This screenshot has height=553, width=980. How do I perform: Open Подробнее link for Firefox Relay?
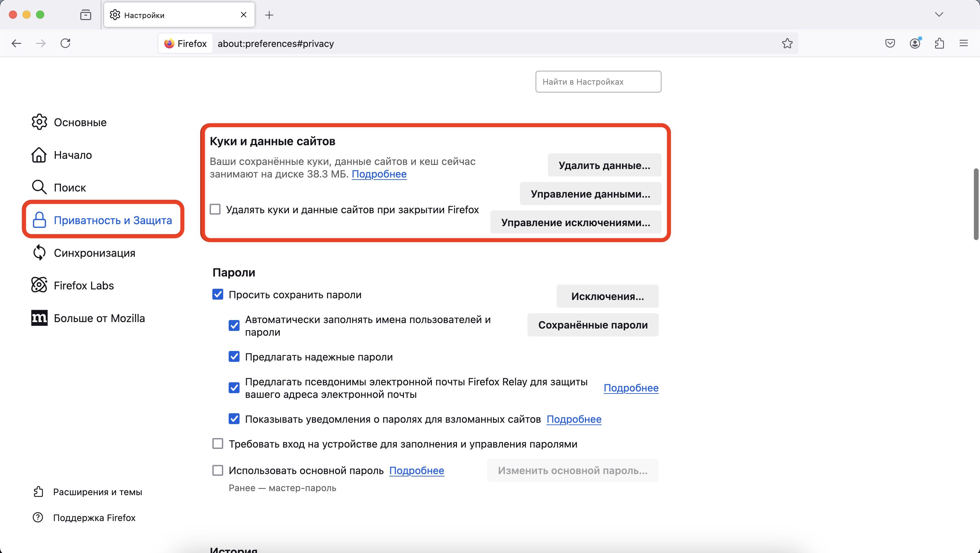click(631, 388)
